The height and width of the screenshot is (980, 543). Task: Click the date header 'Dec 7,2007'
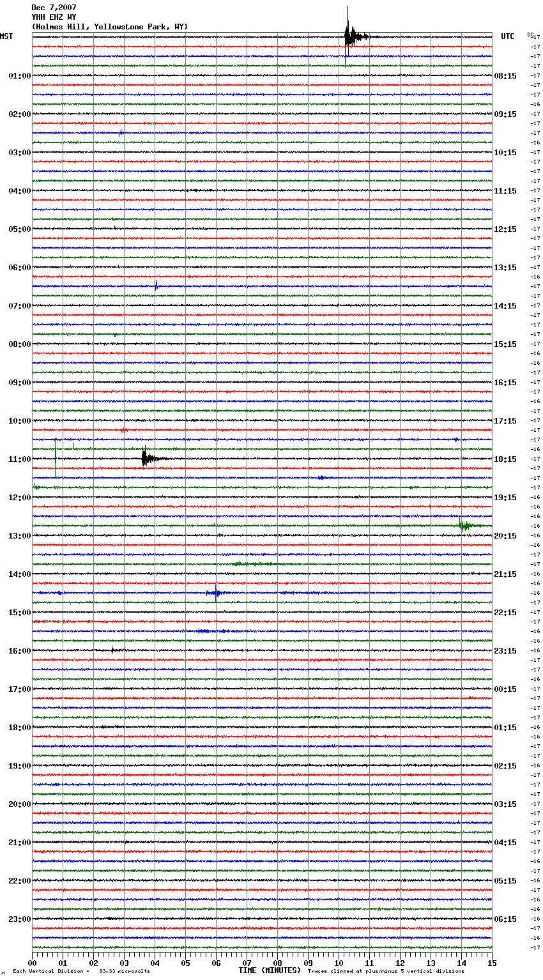pyautogui.click(x=54, y=8)
